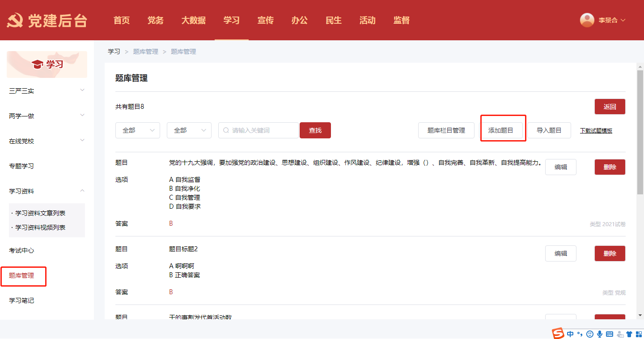
Task: Open the first 全部 filter dropdown
Action: [x=138, y=130]
